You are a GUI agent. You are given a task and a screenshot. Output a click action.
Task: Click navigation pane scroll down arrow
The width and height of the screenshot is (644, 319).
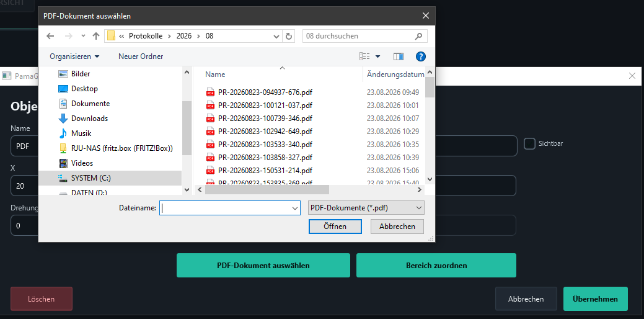click(187, 190)
